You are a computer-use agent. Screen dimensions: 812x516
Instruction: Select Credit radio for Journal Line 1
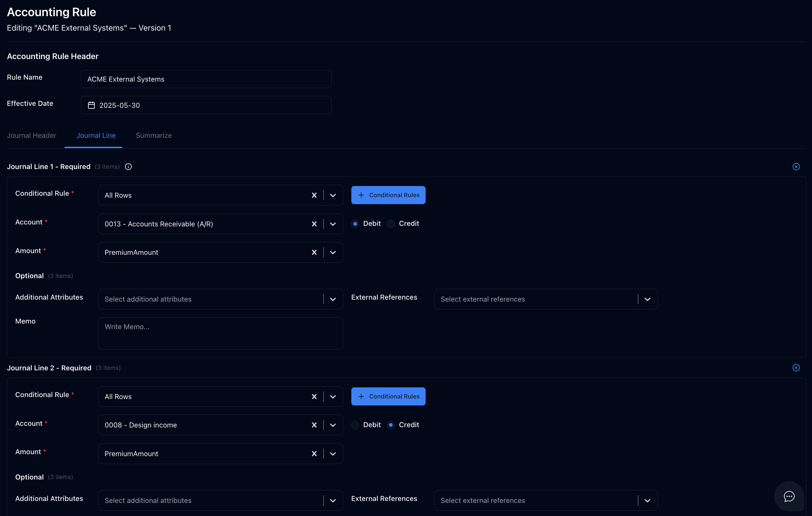[391, 224]
